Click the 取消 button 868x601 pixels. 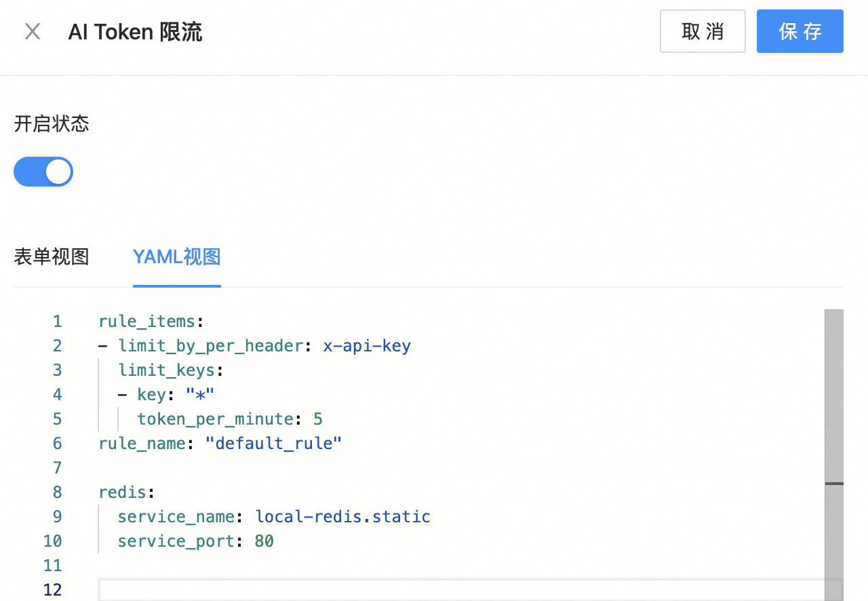click(703, 31)
